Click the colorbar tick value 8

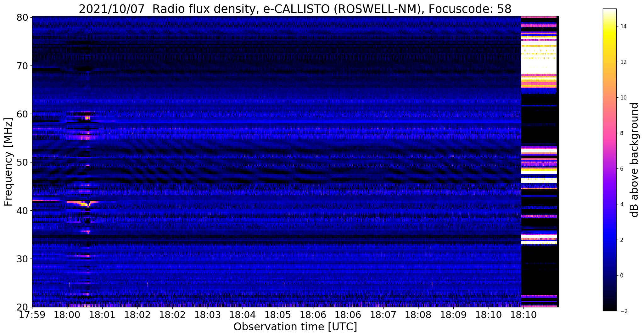tap(621, 133)
